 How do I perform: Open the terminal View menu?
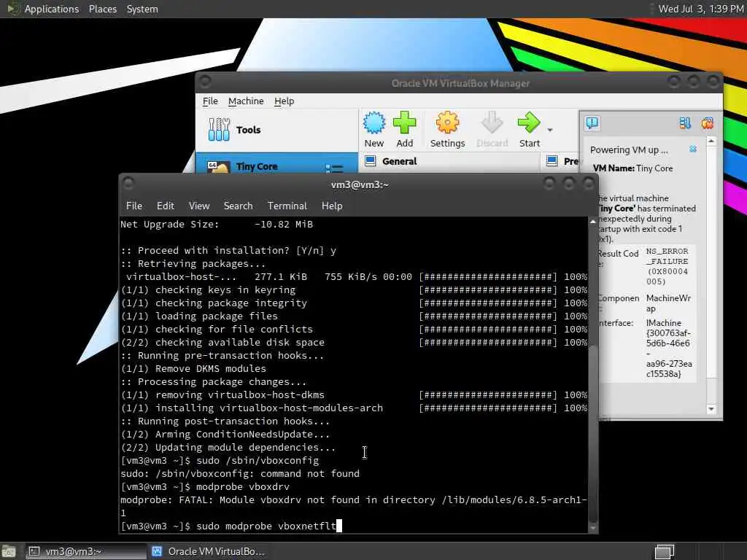[x=199, y=206]
